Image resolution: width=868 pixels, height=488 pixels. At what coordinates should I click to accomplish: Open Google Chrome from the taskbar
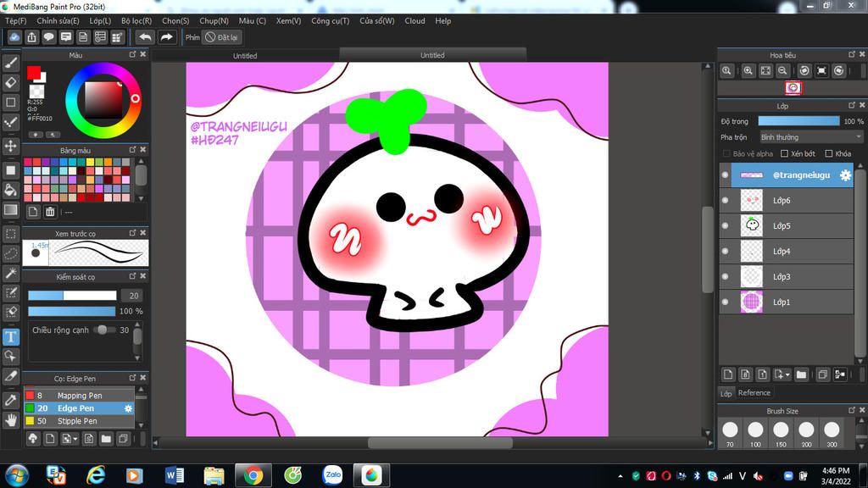pyautogui.click(x=253, y=475)
